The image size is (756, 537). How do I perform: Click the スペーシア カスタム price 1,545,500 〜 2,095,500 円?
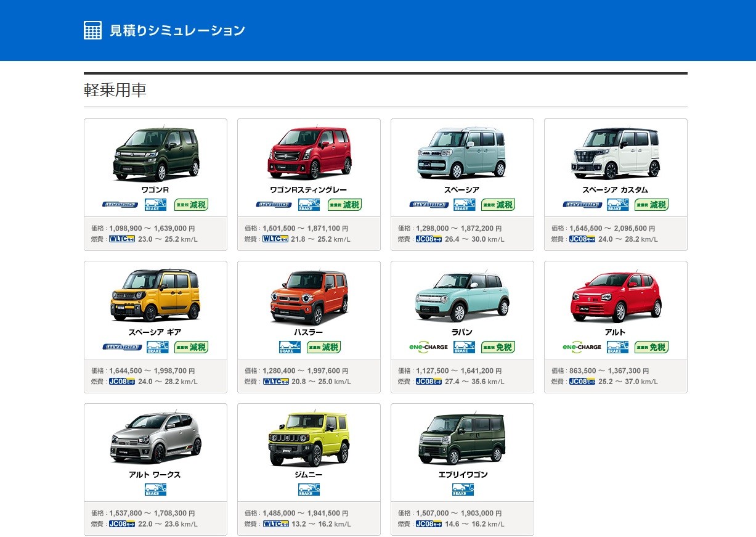[612, 228]
